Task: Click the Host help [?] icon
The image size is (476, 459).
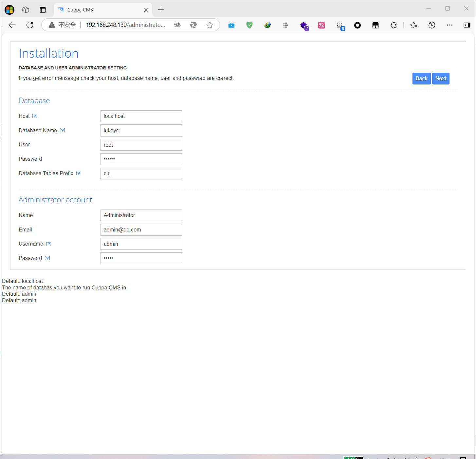Action: pyautogui.click(x=35, y=116)
